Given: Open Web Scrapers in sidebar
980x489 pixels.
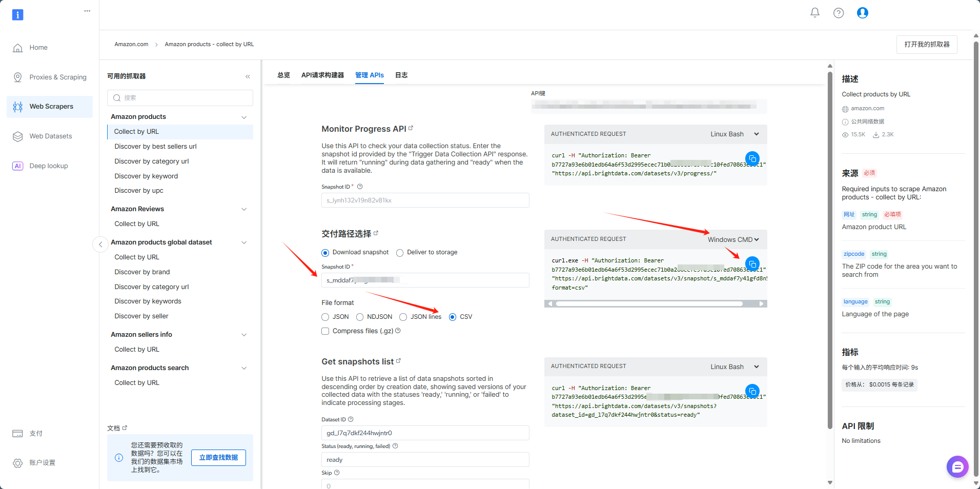Looking at the screenshot, I should click(50, 107).
